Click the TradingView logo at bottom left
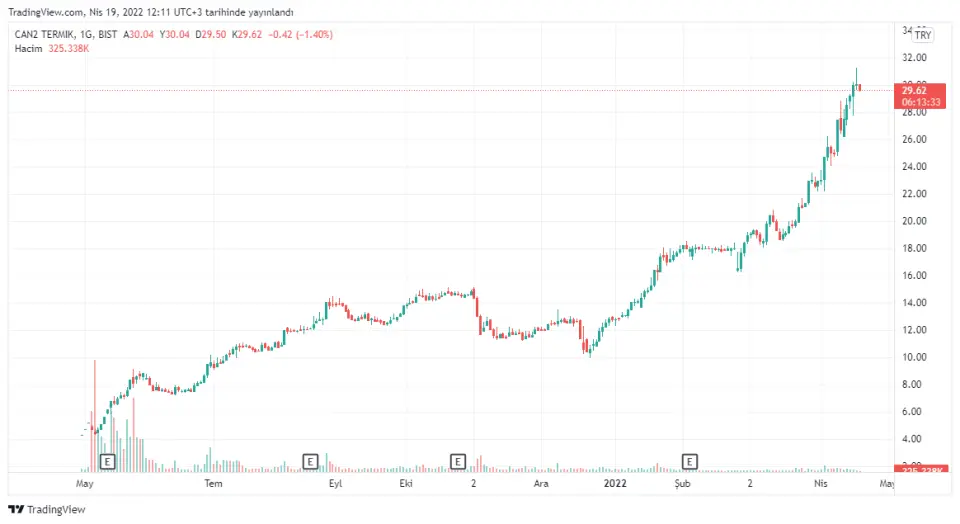 (x=48, y=509)
